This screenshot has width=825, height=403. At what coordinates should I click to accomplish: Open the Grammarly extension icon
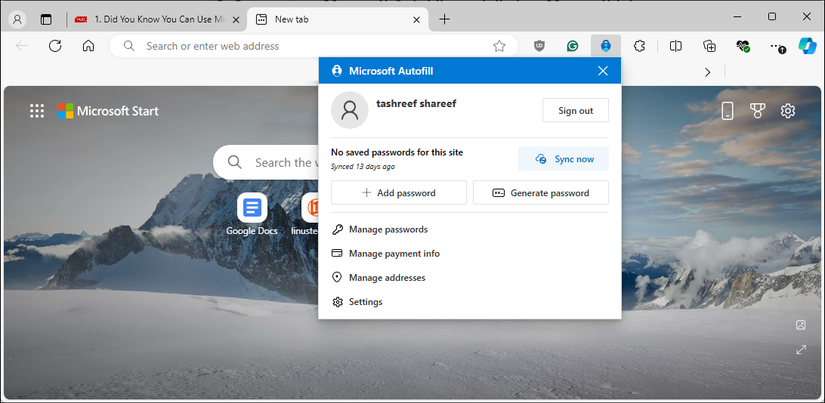(572, 46)
